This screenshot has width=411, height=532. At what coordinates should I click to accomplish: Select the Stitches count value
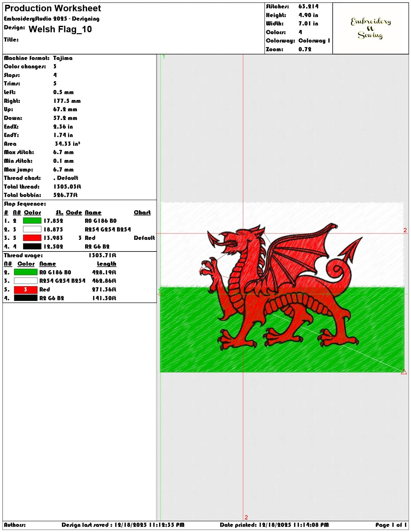click(308, 6)
